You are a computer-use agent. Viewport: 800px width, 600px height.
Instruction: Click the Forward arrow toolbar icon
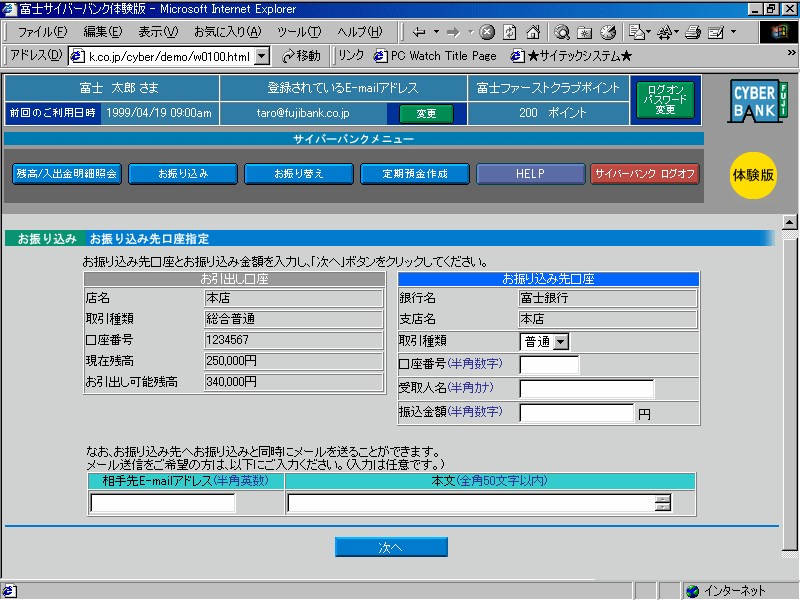[453, 32]
